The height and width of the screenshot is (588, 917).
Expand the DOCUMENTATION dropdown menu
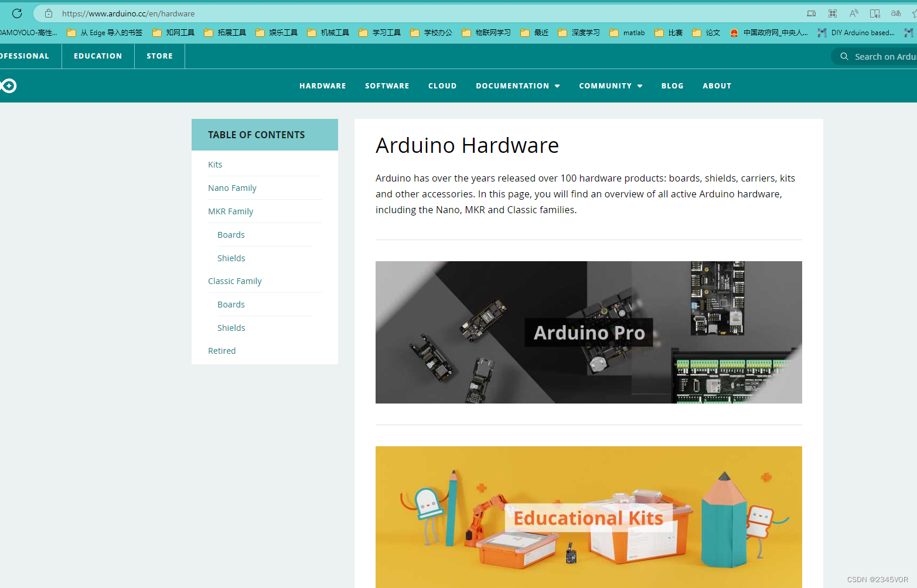pos(518,86)
